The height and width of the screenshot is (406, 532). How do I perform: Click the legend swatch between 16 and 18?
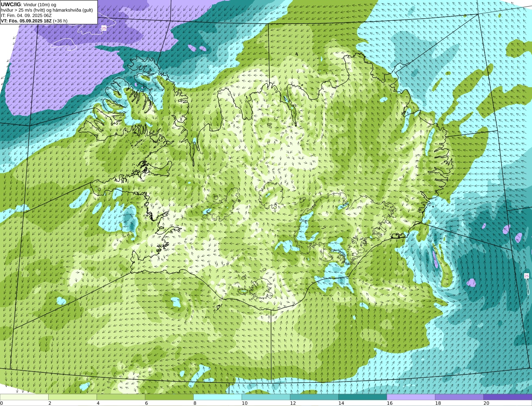tap(411, 397)
